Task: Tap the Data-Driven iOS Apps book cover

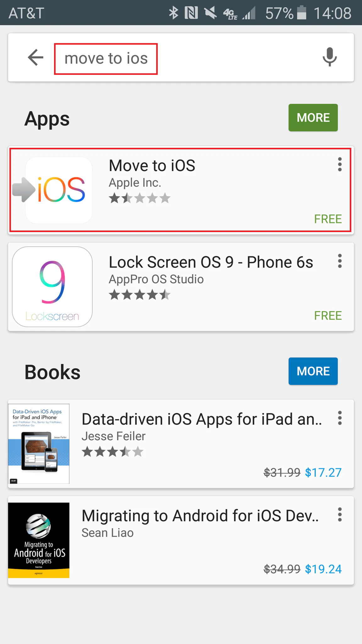Action: [x=39, y=444]
